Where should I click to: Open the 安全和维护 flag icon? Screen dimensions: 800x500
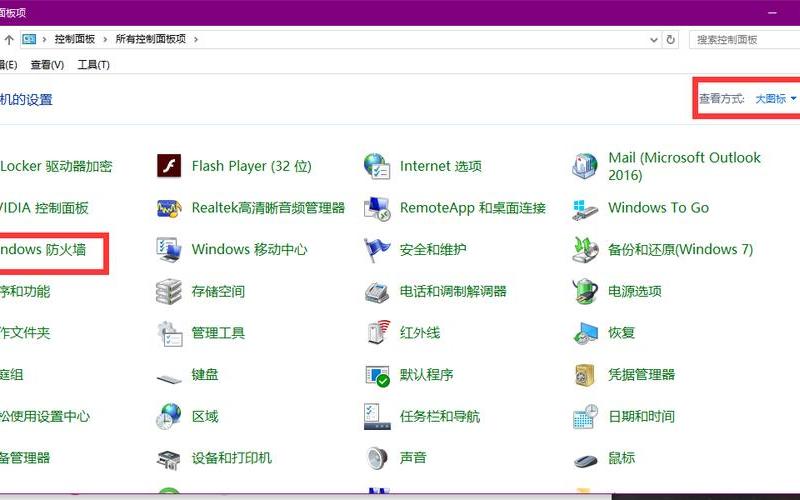tap(377, 250)
